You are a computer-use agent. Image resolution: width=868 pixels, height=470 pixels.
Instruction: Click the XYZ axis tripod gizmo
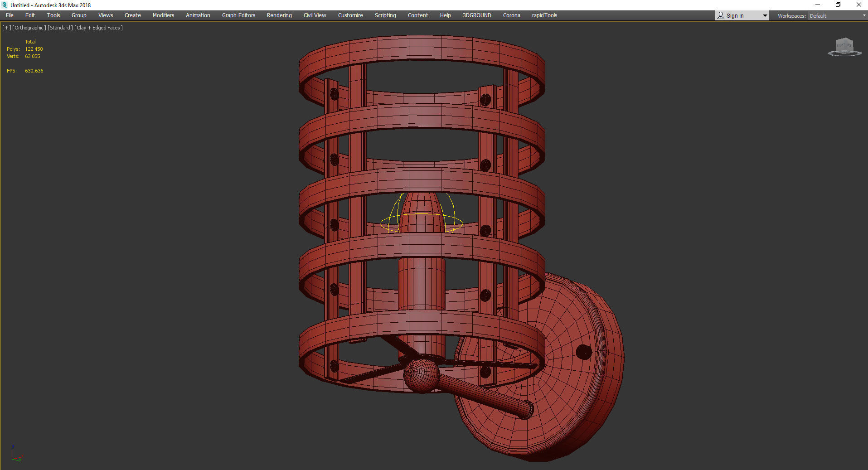pos(16,454)
